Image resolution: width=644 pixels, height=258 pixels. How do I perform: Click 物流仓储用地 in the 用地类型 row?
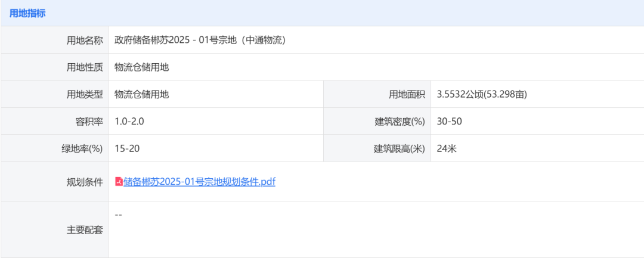tap(142, 94)
